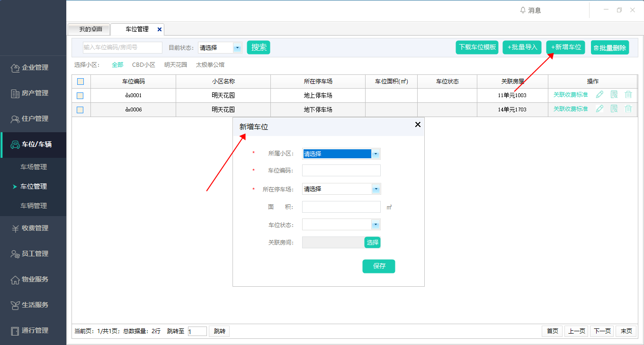Image resolution: width=644 pixels, height=345 pixels.
Task: Close the 新增车位 dialog with X
Action: (418, 125)
